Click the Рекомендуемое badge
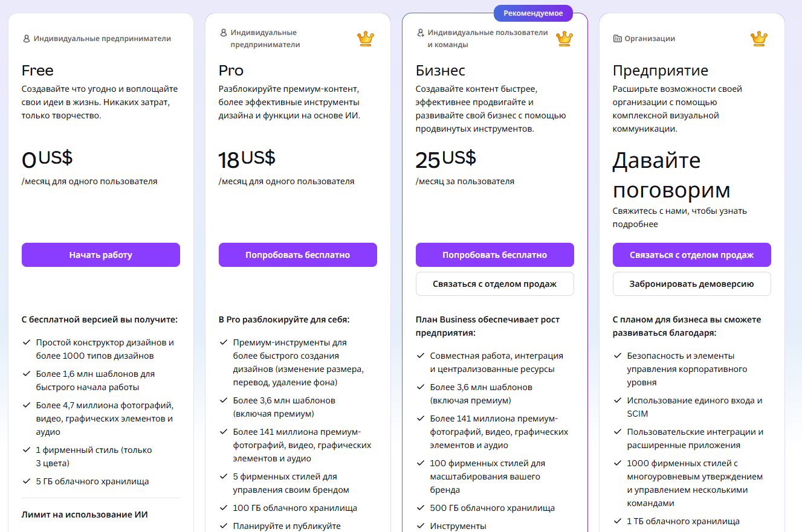Screen dimensions: 802x532 [533, 12]
